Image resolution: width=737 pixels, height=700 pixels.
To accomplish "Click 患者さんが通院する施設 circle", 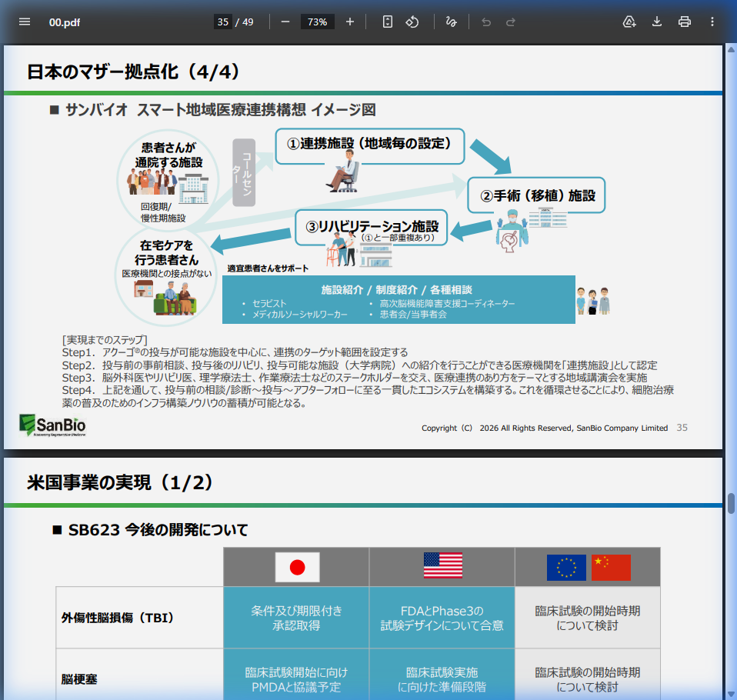I will pos(168,179).
